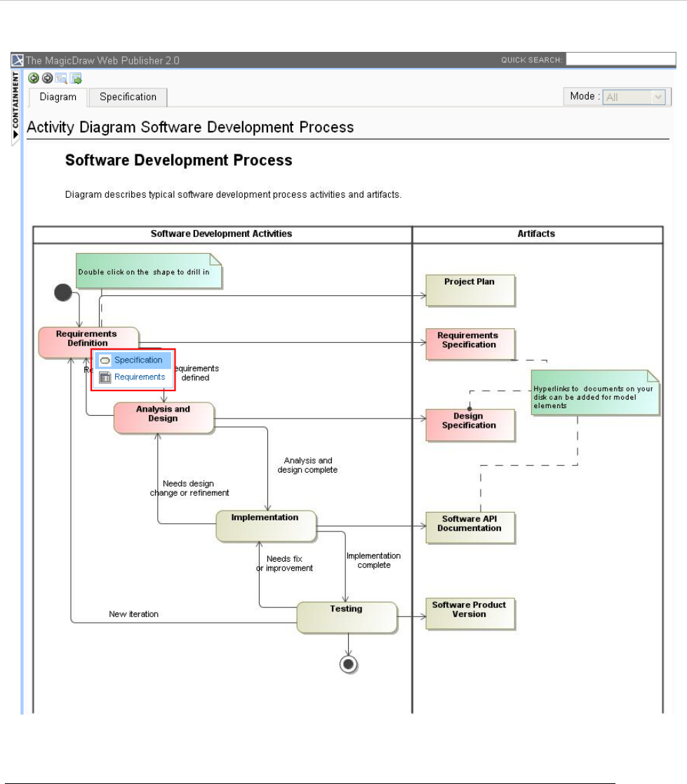Click the 'Analysis and design complete' label
The image size is (687, 784).
(x=308, y=465)
